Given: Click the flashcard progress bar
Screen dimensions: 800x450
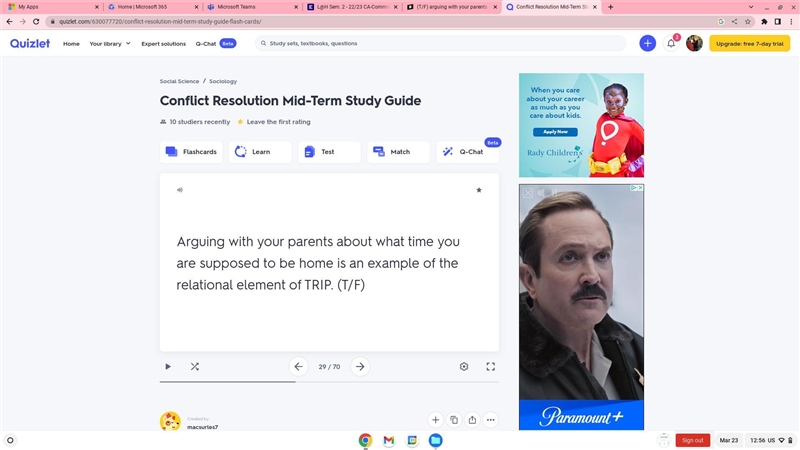Looking at the screenshot, I should point(329,382).
